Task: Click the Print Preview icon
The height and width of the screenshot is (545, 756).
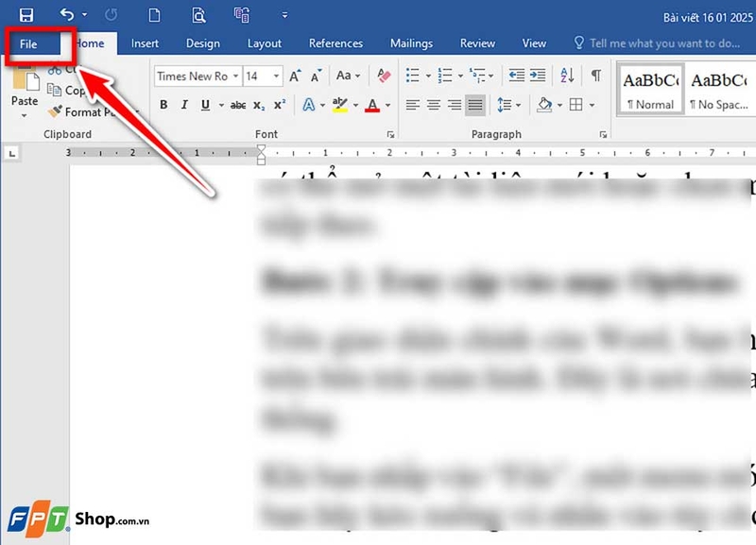Action: (198, 15)
